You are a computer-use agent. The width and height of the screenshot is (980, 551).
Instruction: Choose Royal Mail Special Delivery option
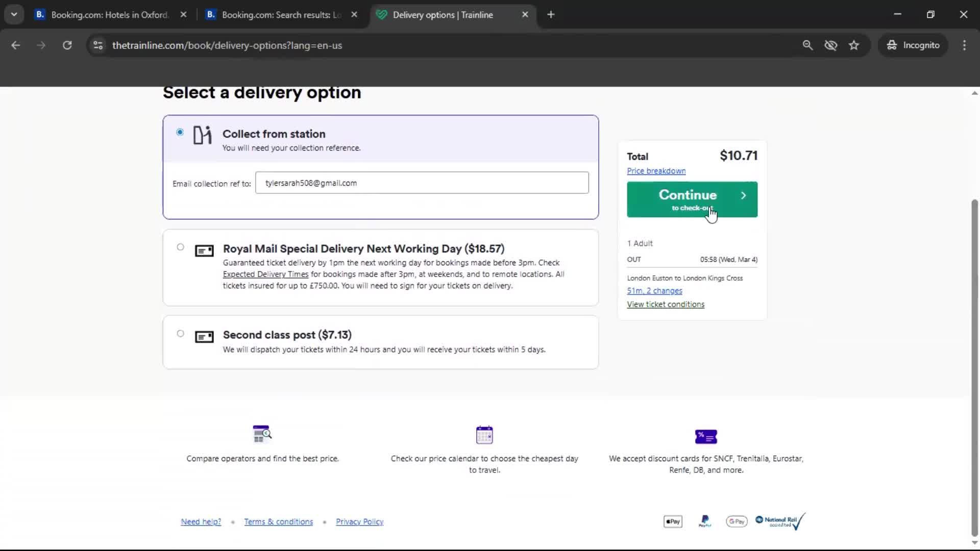(x=180, y=247)
